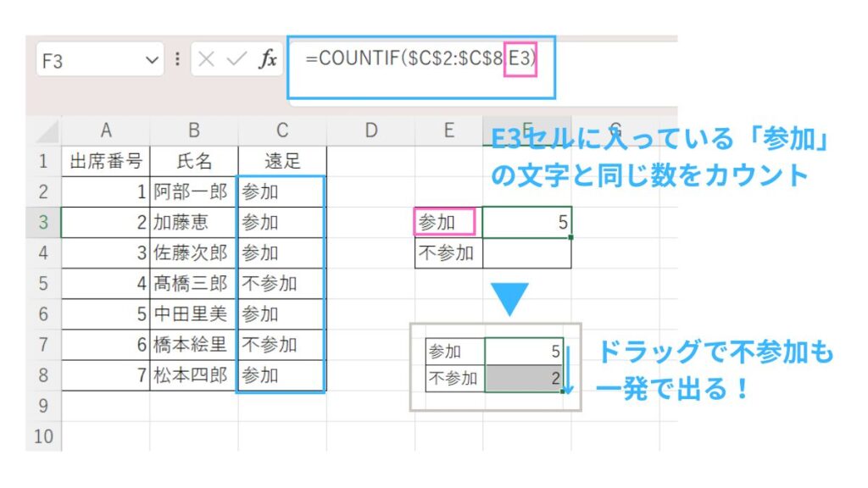Select row 8 header
The width and height of the screenshot is (868, 488).
click(x=43, y=375)
